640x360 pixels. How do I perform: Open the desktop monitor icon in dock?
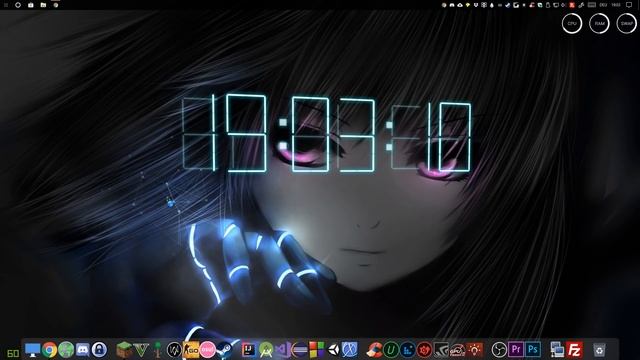(x=32, y=350)
